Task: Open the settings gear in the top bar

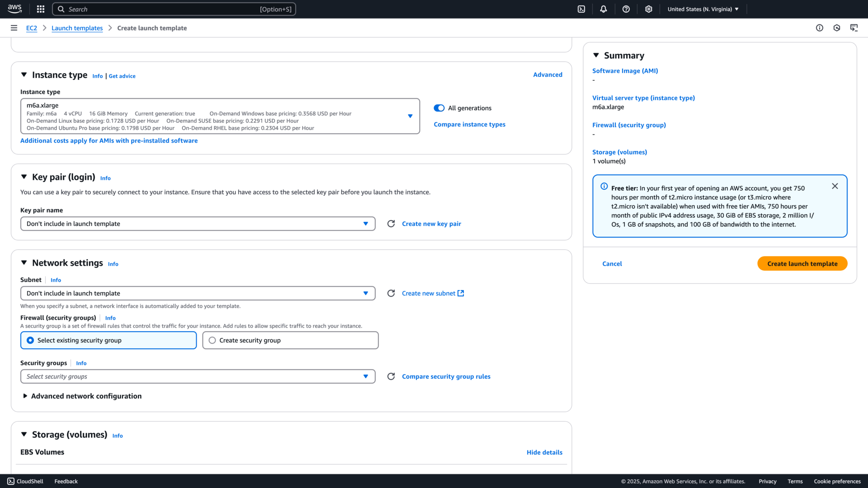Action: (x=649, y=9)
